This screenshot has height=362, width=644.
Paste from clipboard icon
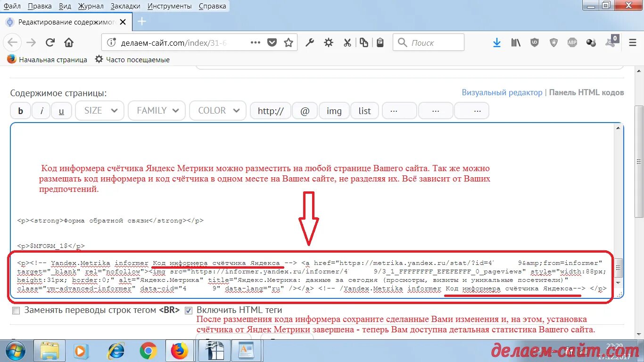pos(380,43)
